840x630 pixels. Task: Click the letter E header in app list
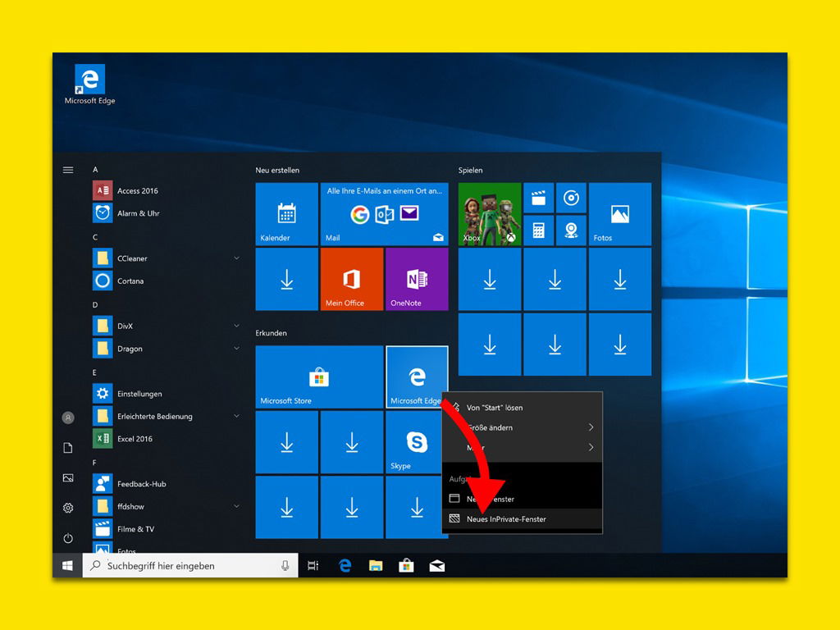click(x=95, y=372)
